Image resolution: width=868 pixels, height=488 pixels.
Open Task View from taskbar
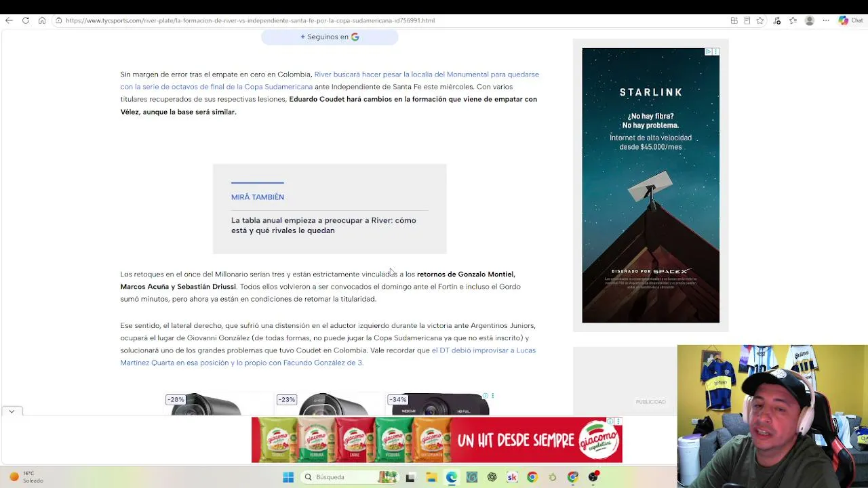click(410, 477)
